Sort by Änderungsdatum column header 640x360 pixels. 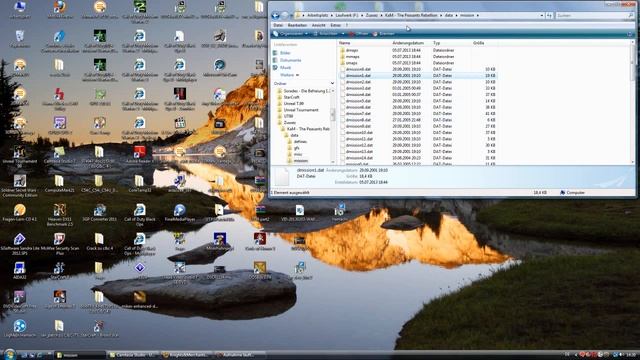[408, 43]
